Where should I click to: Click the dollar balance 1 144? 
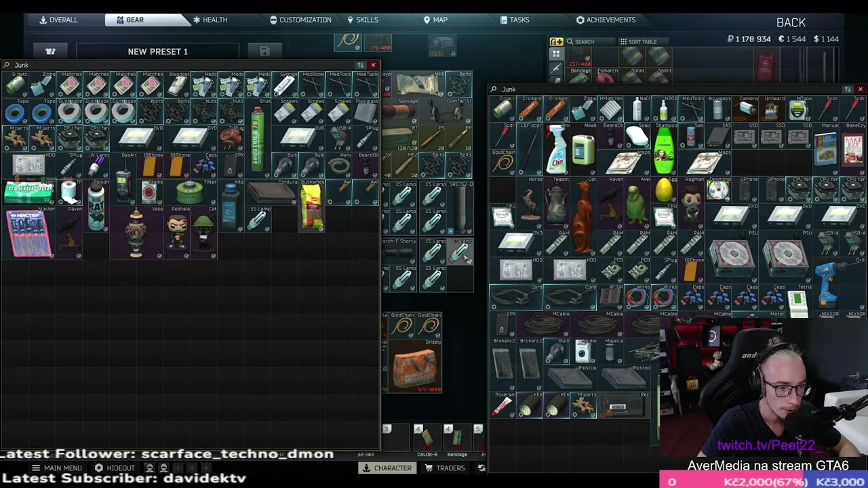tap(826, 39)
